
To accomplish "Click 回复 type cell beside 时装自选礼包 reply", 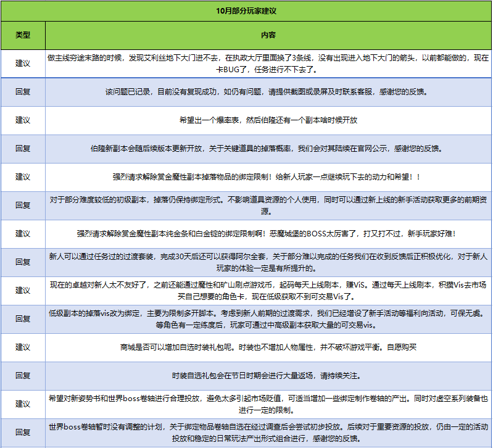I will coord(23,375).
